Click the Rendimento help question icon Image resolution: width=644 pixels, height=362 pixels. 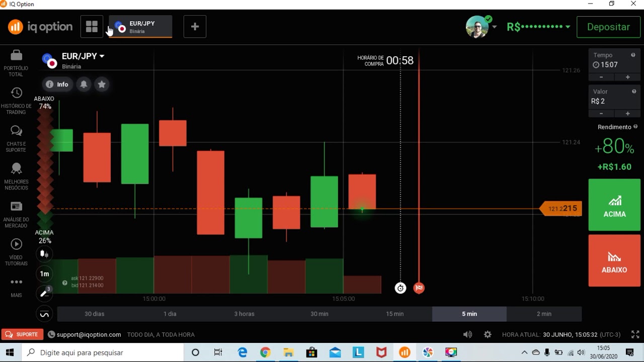point(635,127)
